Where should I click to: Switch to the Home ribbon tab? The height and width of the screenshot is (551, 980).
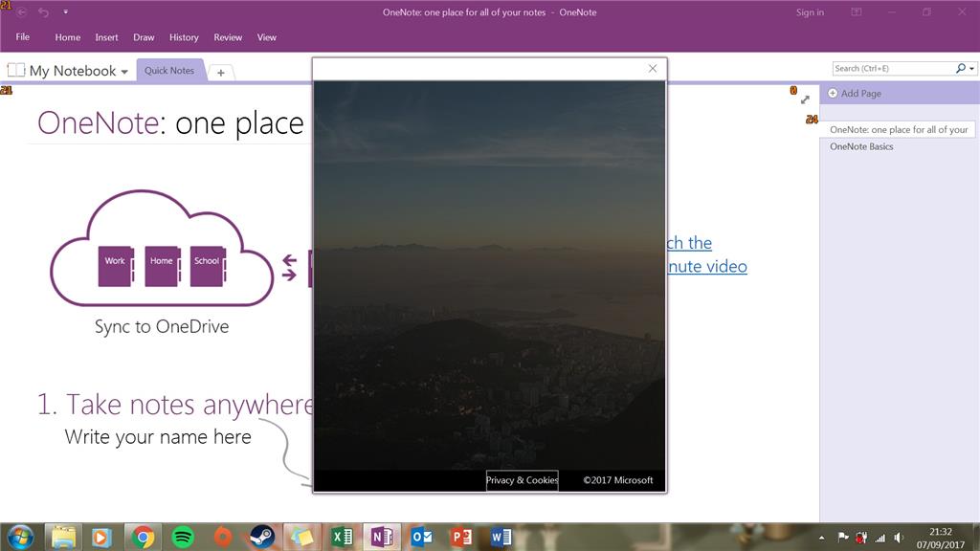68,37
